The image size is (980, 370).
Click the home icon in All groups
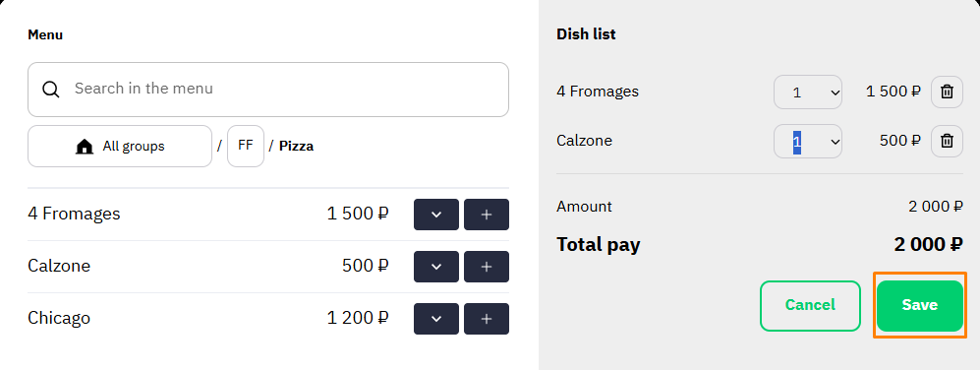point(85,147)
